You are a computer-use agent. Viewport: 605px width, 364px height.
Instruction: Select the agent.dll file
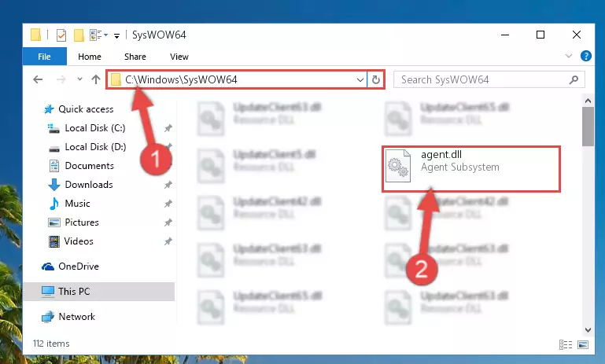(471, 168)
